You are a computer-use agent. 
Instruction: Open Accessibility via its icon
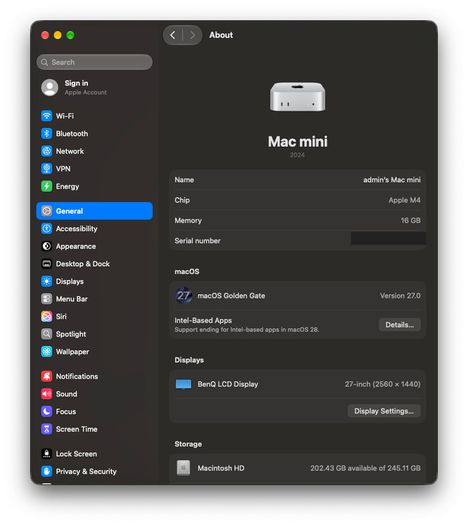click(47, 229)
